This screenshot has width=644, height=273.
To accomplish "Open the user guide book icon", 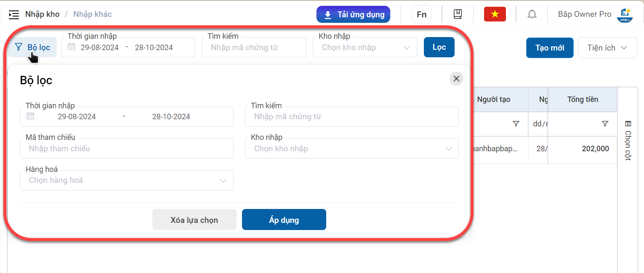I will coord(458,14).
